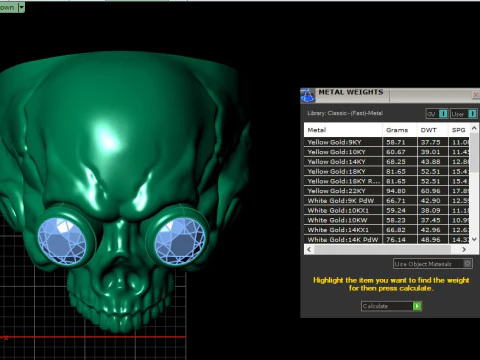Toggle the User switch
480x360 pixels.
[464, 114]
